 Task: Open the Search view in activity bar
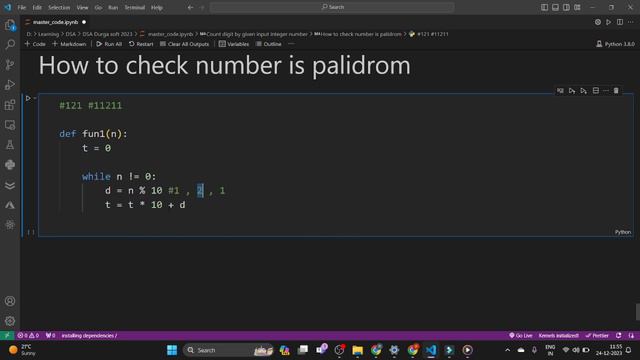10,44
